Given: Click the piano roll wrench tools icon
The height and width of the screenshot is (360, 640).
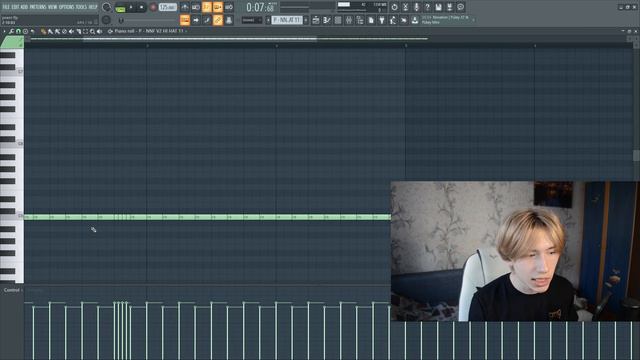Looking at the screenshot, I should point(11,31).
